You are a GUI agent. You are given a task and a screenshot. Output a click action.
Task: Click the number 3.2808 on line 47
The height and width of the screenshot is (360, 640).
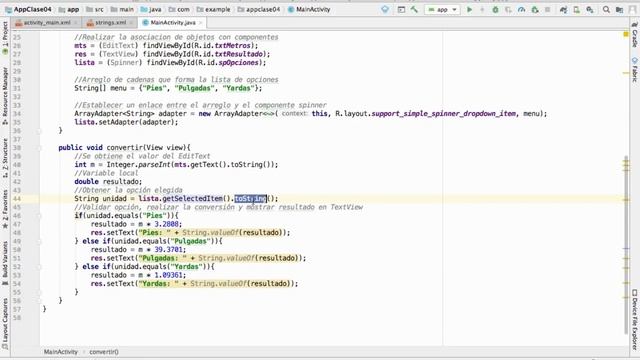tap(166, 224)
